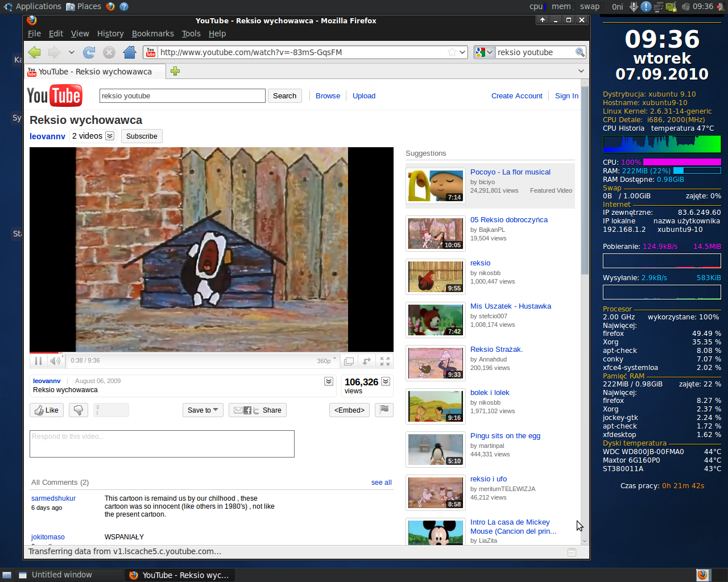Open the URL bar history dropdown

(x=462, y=52)
